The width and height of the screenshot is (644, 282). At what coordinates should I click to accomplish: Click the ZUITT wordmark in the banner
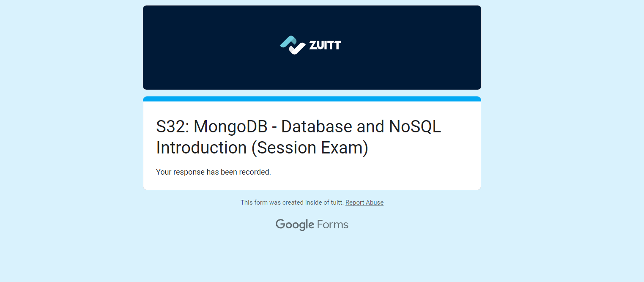pyautogui.click(x=325, y=45)
